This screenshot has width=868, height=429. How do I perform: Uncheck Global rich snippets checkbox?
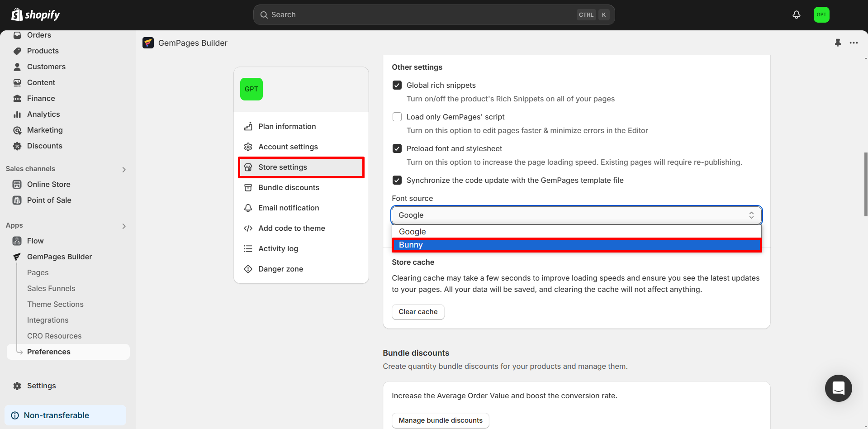coord(397,86)
